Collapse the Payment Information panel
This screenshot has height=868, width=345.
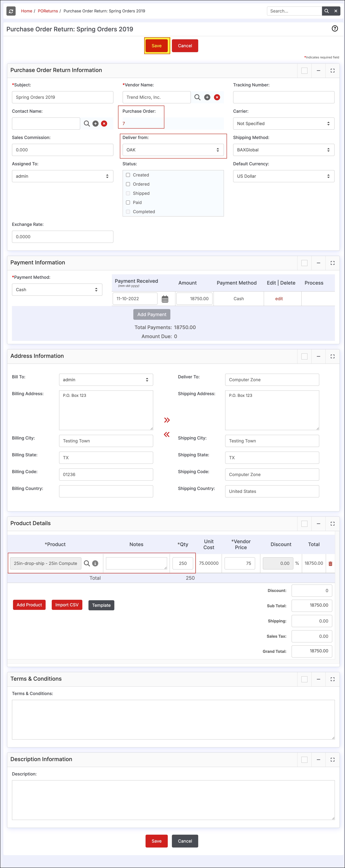coord(318,263)
